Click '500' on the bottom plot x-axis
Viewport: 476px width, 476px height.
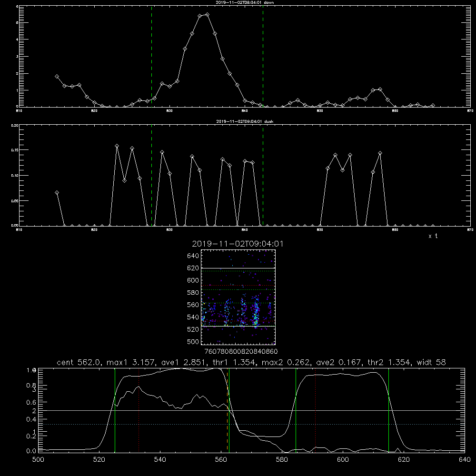point(38,460)
